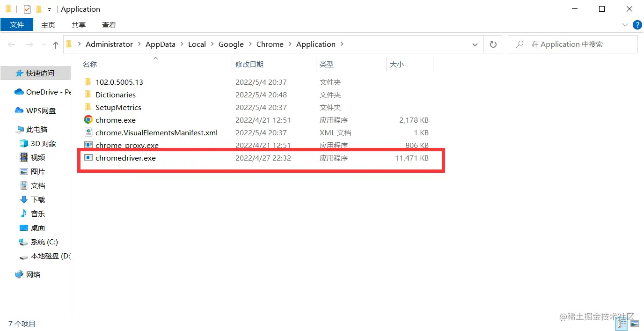Go back with the left arrow
The width and height of the screenshot is (644, 331).
pyautogui.click(x=12, y=44)
